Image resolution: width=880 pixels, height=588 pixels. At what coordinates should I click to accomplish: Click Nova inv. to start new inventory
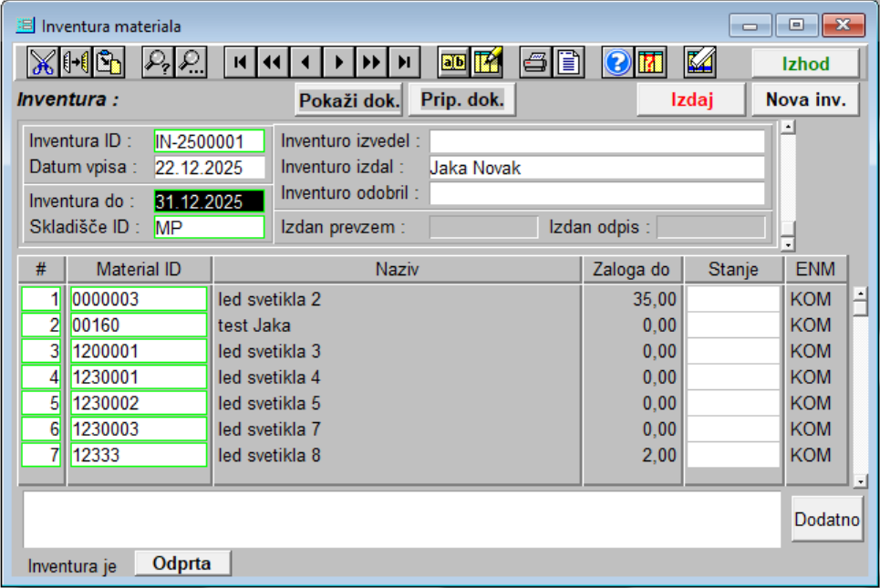click(x=805, y=98)
